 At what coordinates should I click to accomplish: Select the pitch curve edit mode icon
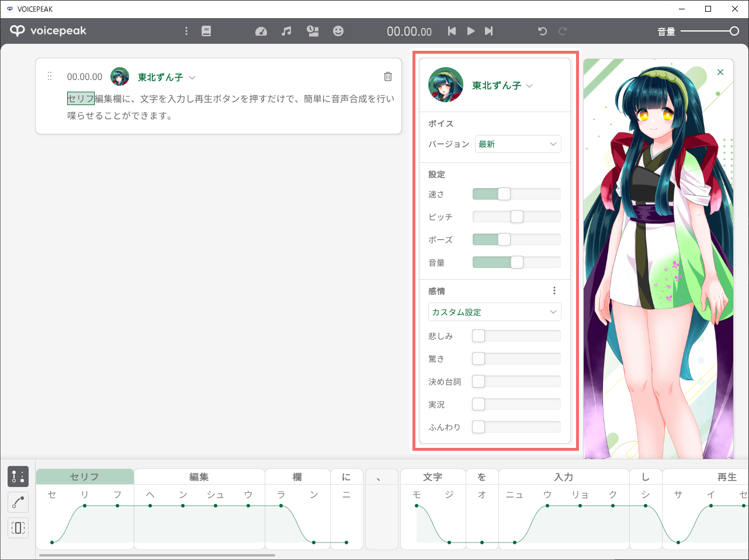pyautogui.click(x=18, y=502)
